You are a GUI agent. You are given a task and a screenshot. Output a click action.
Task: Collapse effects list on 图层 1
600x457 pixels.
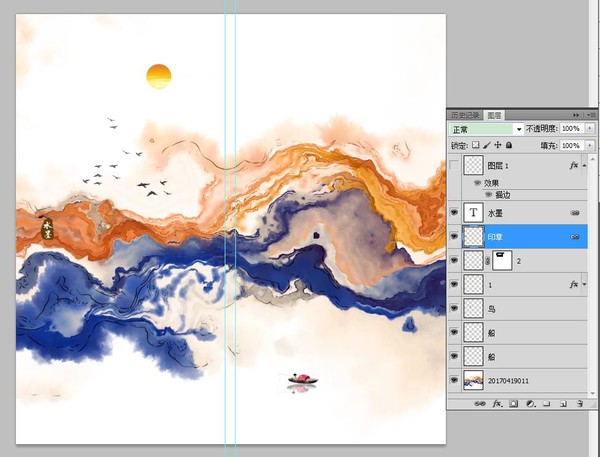584,165
